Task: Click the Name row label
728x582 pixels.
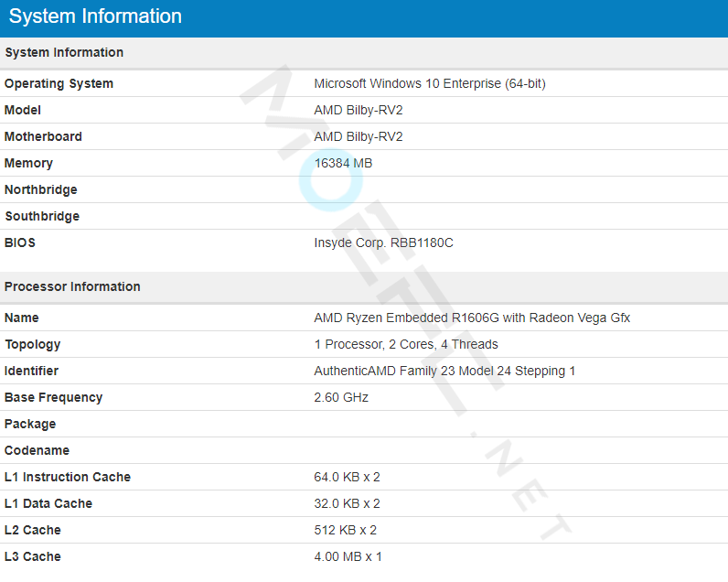Action: [x=22, y=318]
